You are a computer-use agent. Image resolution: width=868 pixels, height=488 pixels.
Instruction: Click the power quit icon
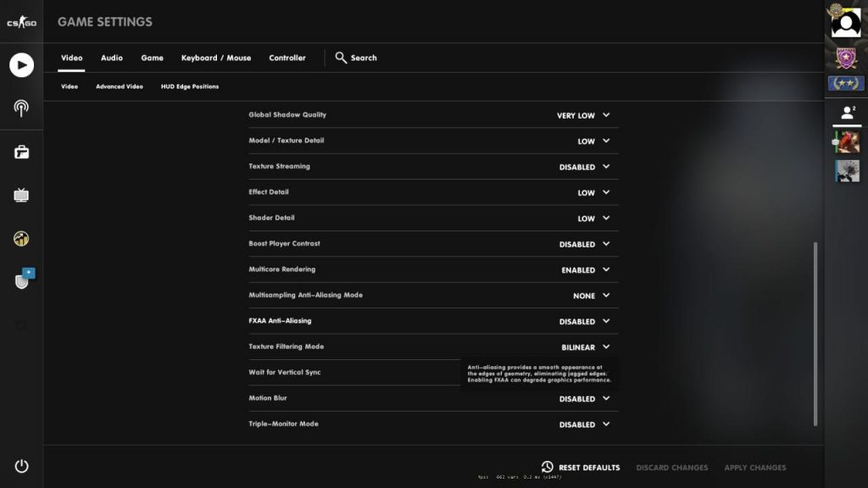click(x=21, y=466)
